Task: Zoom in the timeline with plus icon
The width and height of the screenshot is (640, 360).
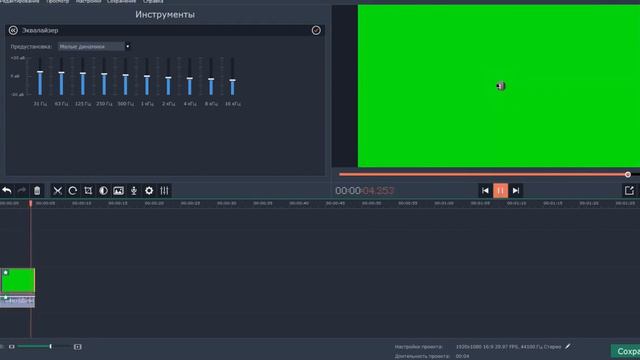Action: coord(78,347)
